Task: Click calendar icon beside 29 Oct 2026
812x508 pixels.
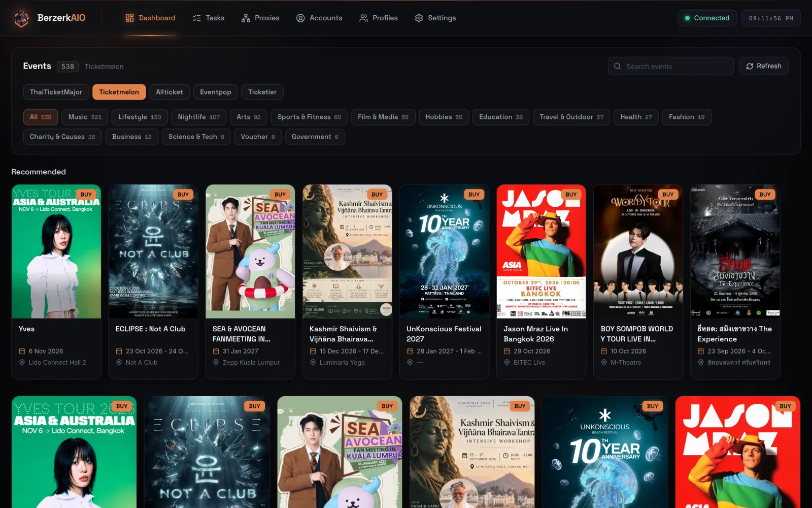Action: 506,351
